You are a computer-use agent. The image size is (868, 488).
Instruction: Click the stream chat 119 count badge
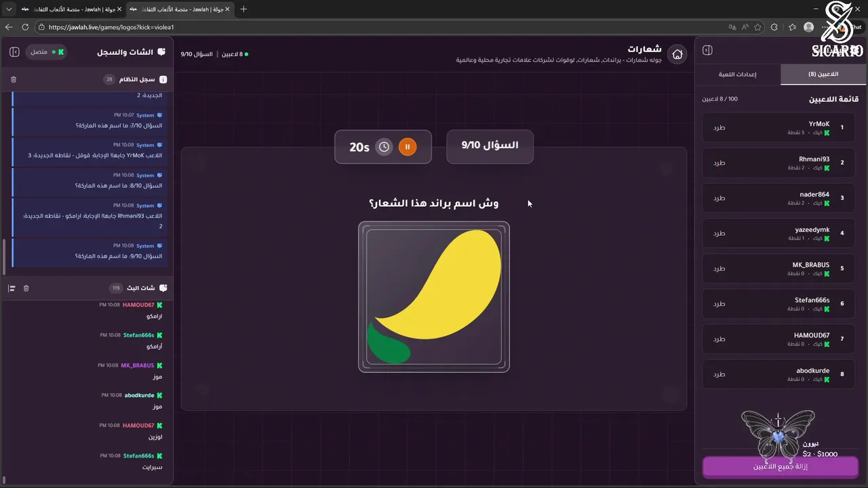coord(116,288)
